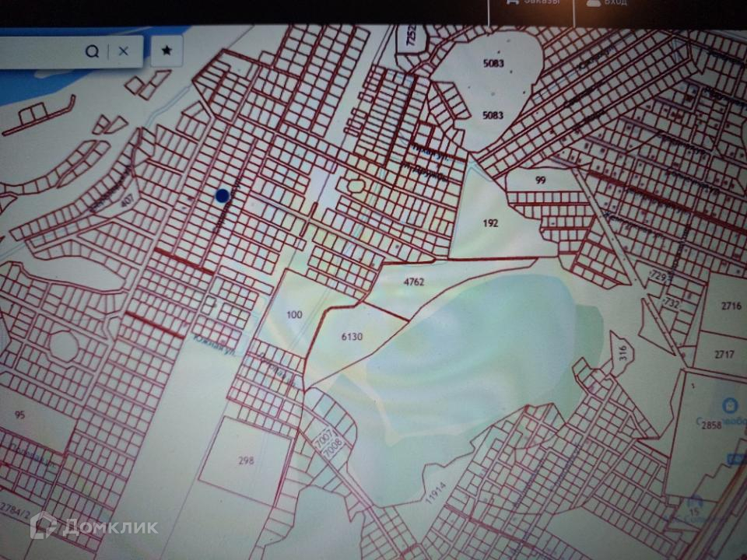Select parcel labeled 298
Image resolution: width=747 pixels, height=560 pixels.
point(246,460)
